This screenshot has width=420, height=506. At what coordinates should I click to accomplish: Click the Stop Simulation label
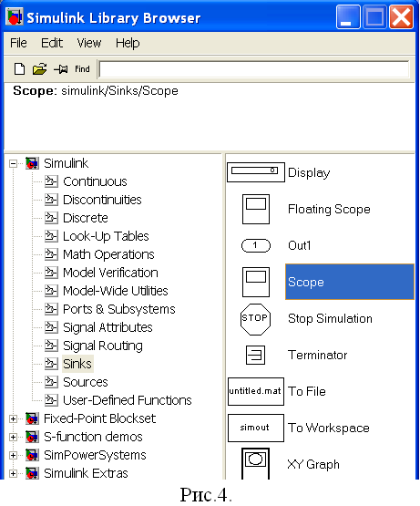330,319
